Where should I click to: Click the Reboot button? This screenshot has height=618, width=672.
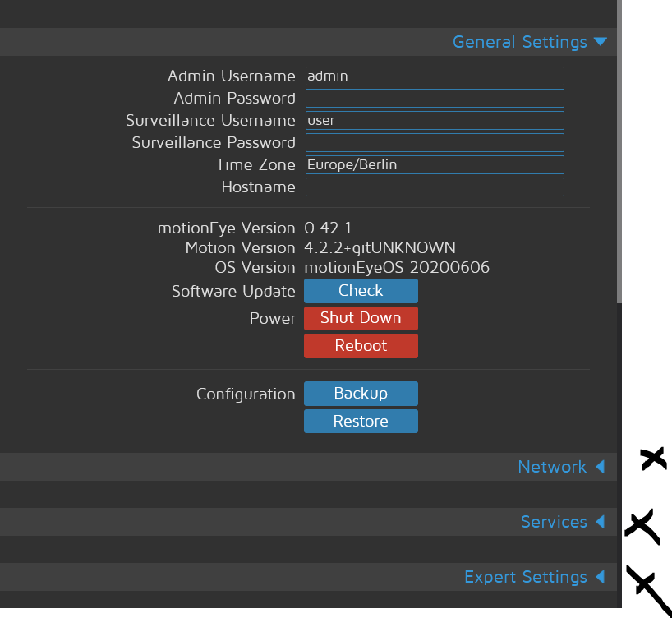[x=361, y=346]
